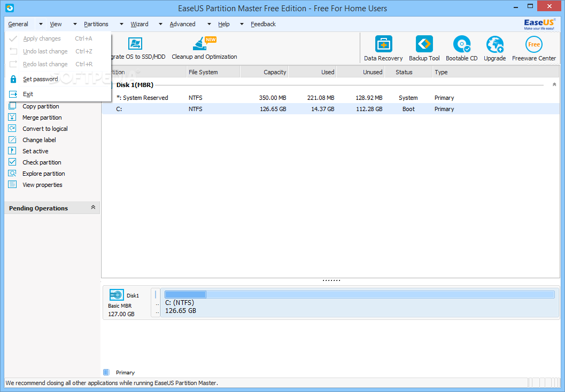
Task: Open the Partitions menu dropdown arrow
Action: [121, 24]
